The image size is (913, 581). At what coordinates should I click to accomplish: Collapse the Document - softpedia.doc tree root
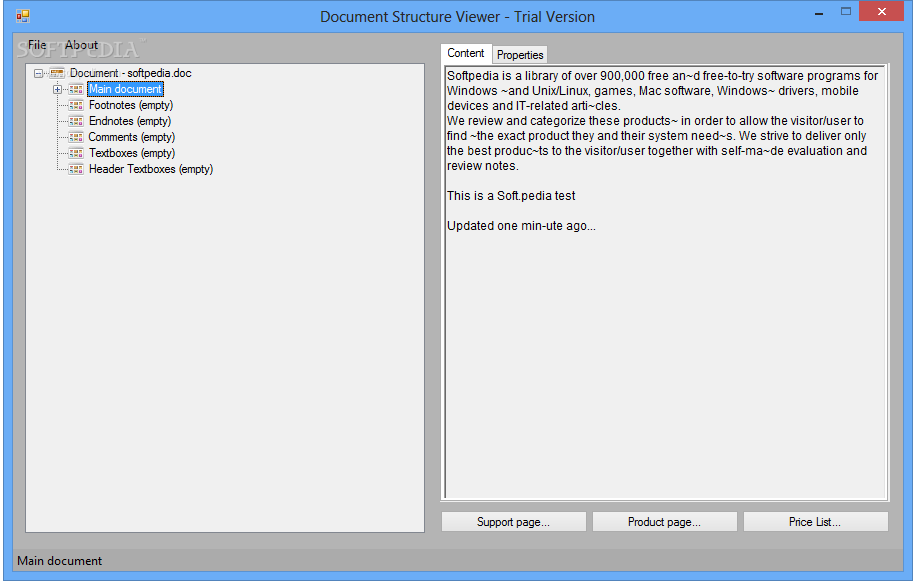pyautogui.click(x=38, y=73)
